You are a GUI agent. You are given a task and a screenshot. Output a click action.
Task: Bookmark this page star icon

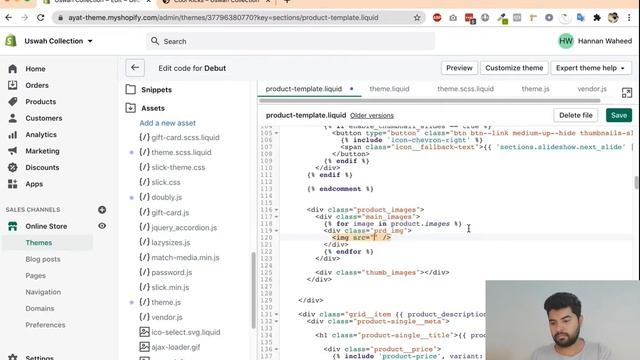pos(417,18)
